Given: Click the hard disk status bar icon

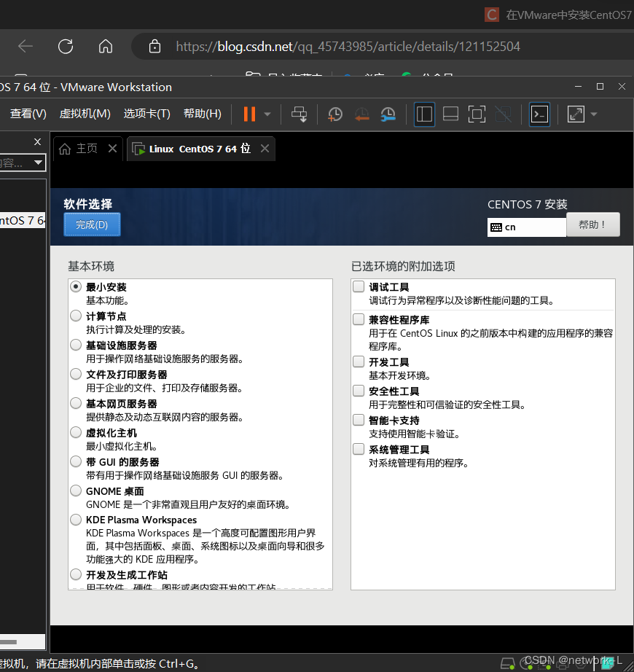Looking at the screenshot, I should (508, 663).
